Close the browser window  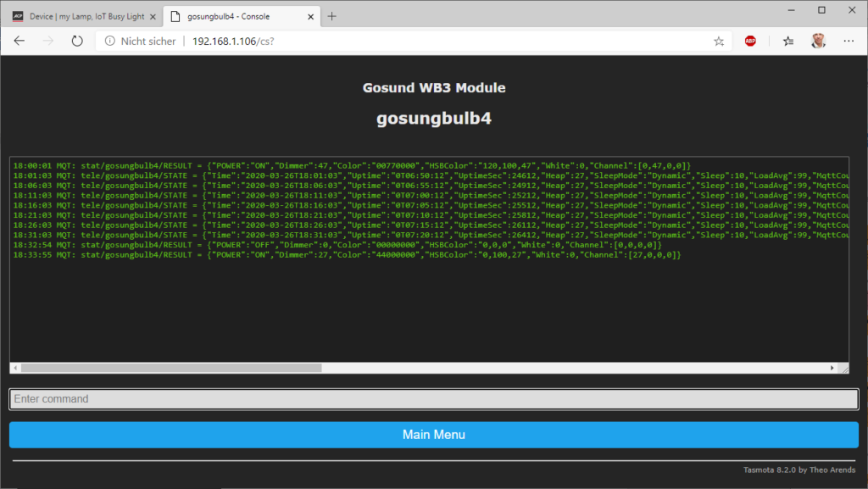(x=853, y=10)
